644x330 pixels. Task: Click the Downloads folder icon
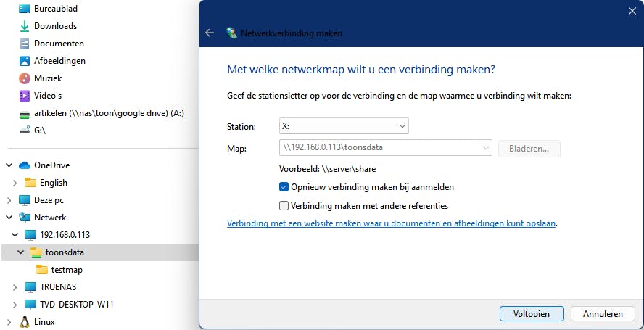coord(24,26)
